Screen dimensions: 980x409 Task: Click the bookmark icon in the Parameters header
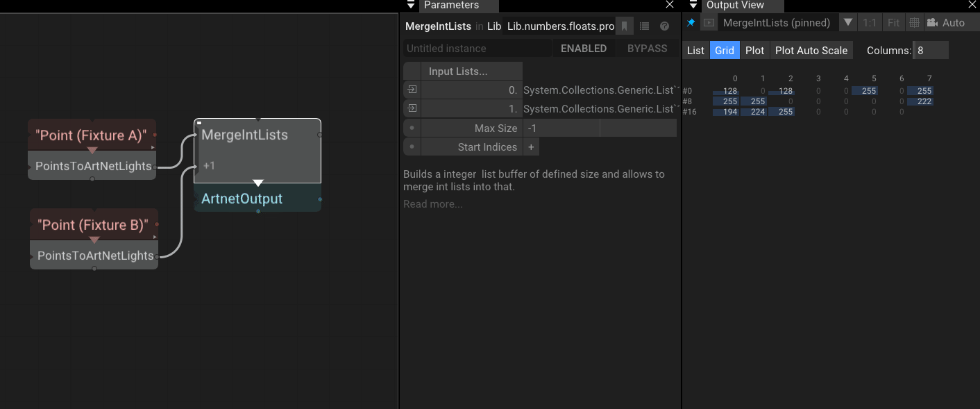625,26
